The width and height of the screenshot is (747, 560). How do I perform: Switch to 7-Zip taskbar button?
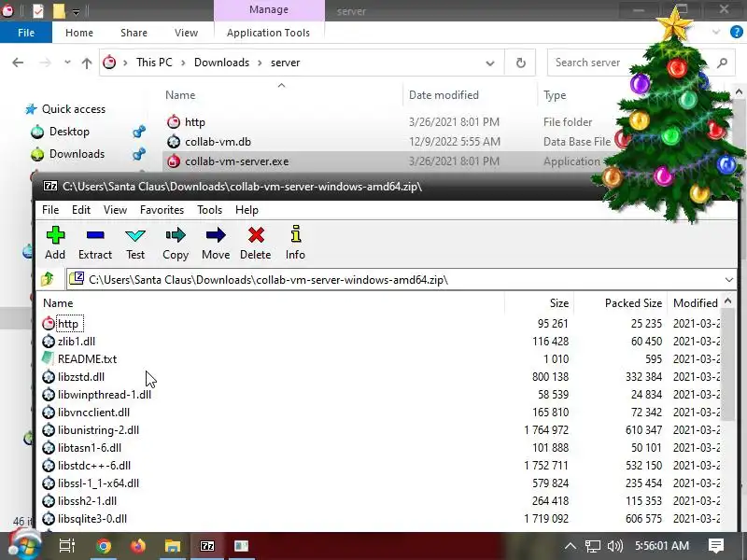pos(207,546)
